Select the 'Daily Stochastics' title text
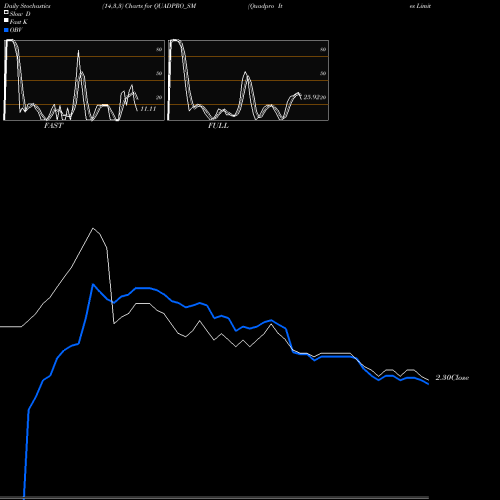Viewport: 500px width, 500px height. point(27,6)
